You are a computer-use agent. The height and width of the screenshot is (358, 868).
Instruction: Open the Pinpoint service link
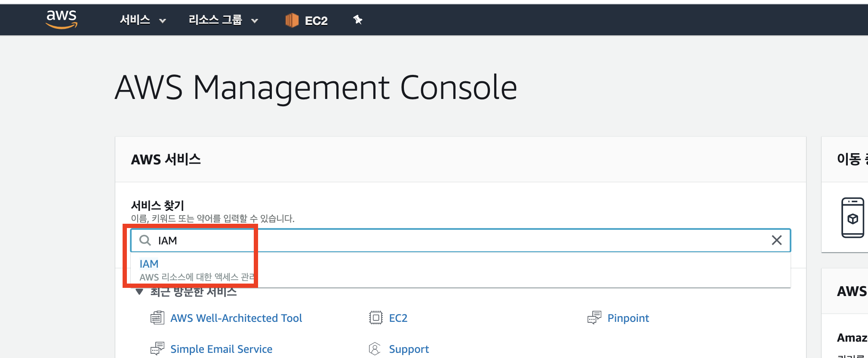pyautogui.click(x=628, y=318)
